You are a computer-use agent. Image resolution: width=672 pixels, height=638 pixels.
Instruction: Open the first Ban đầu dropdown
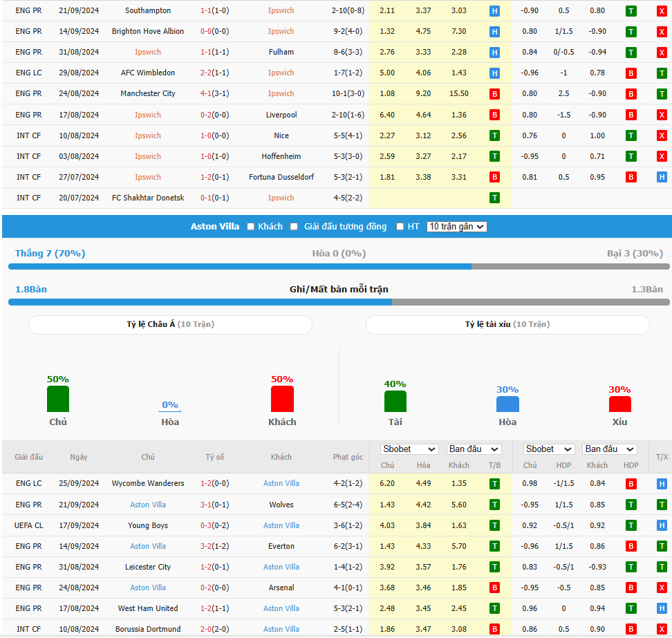[474, 449]
